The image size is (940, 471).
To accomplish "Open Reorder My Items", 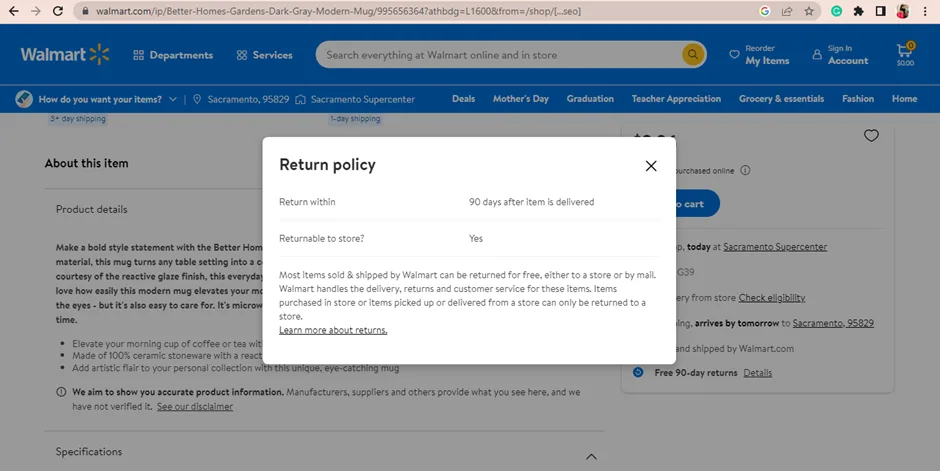I will click(x=759, y=55).
